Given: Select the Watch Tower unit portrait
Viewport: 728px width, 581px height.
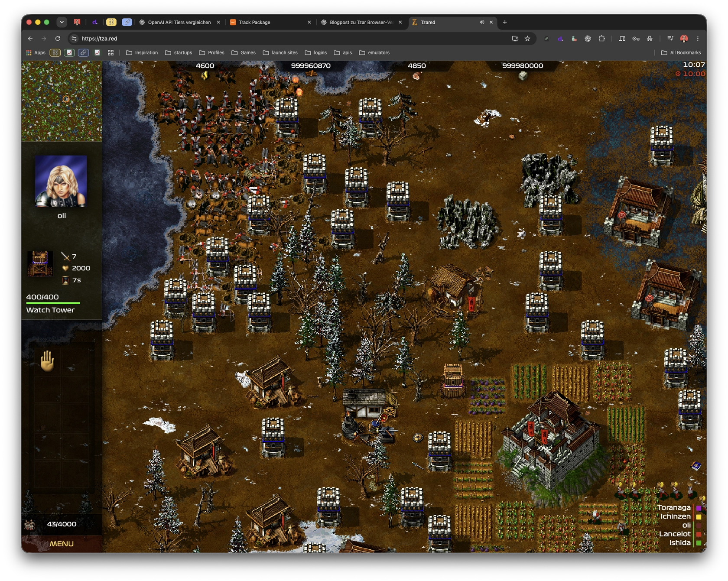Looking at the screenshot, I should pyautogui.click(x=40, y=263).
